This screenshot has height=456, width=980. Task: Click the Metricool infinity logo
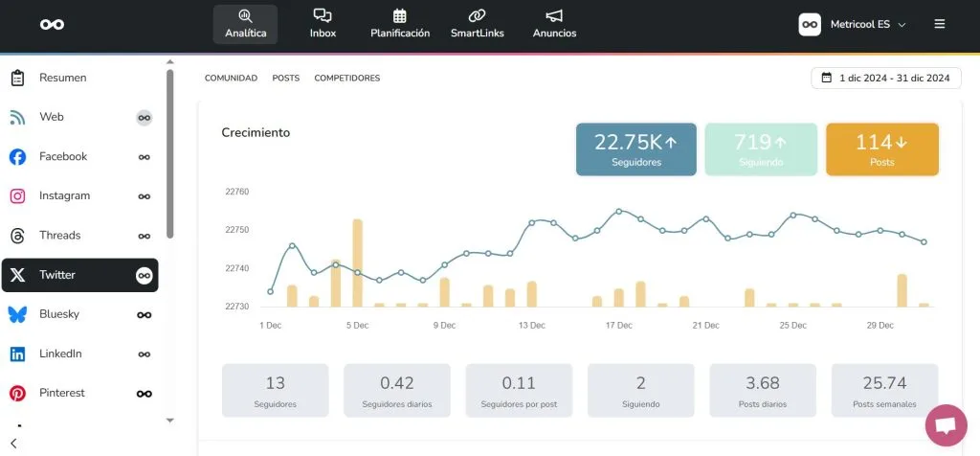coord(53,24)
